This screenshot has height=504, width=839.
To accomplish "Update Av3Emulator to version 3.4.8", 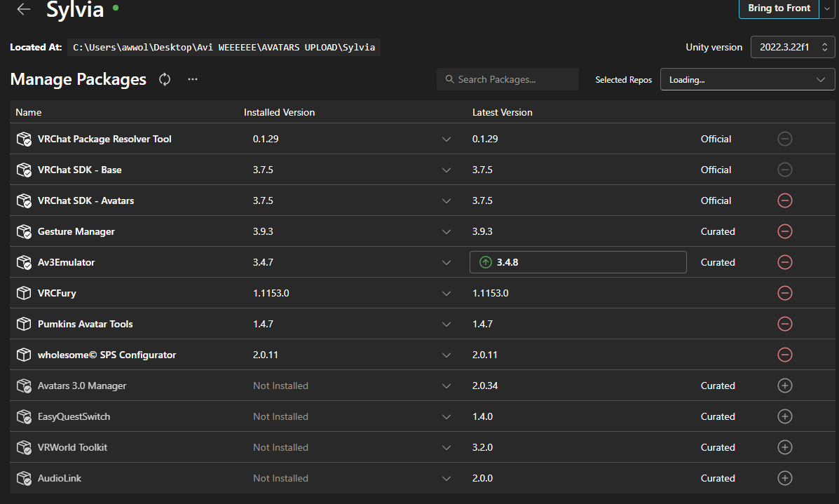I will tap(578, 262).
